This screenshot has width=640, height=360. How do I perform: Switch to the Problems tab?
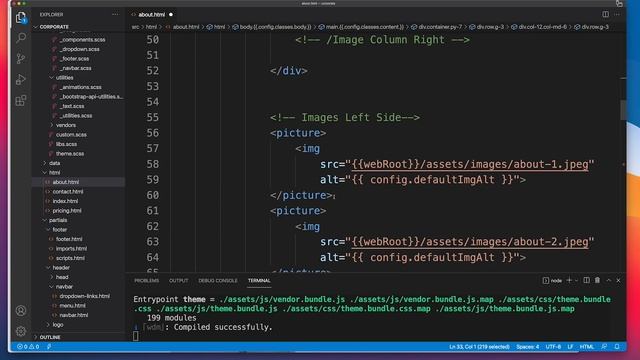point(147,280)
